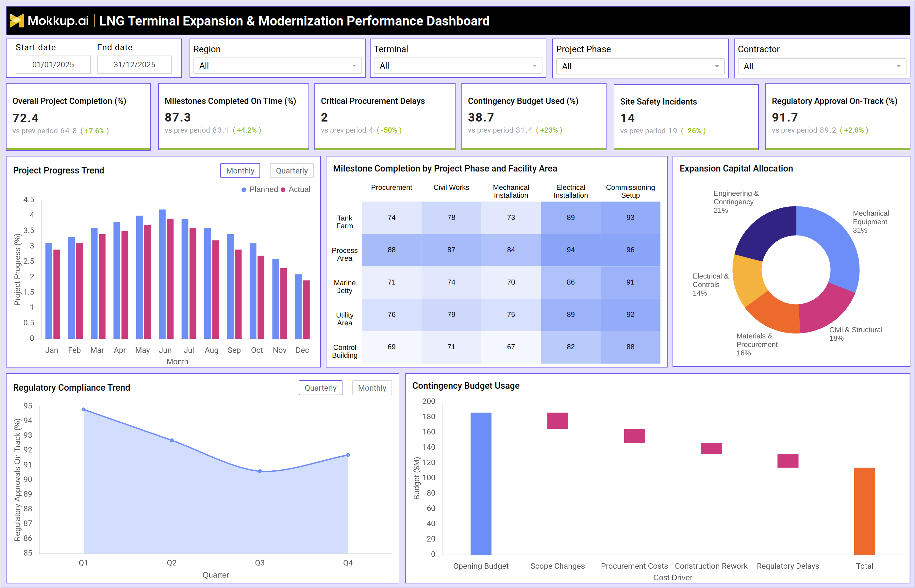Image resolution: width=915 pixels, height=588 pixels.
Task: Click the Project Phase dropdown arrow
Action: [717, 66]
